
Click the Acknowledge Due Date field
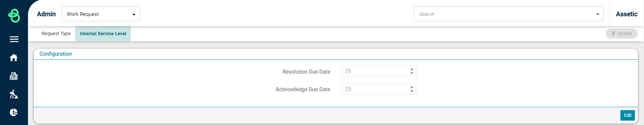pyautogui.click(x=379, y=89)
